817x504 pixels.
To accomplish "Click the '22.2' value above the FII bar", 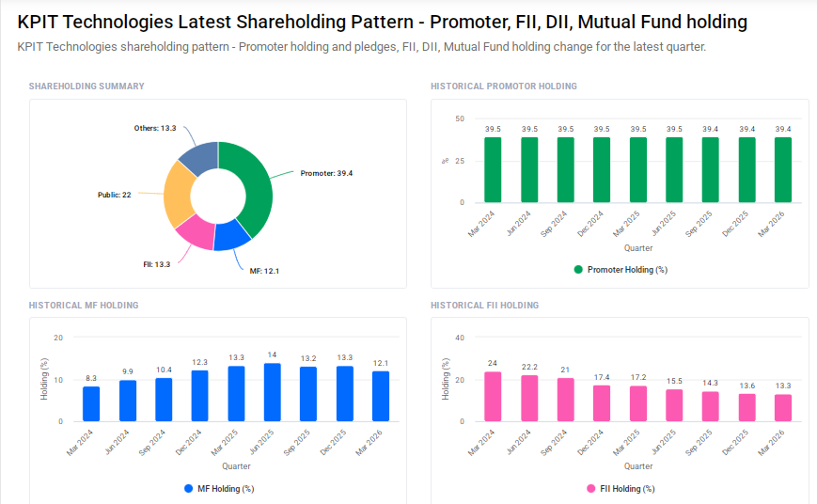I will (x=529, y=367).
